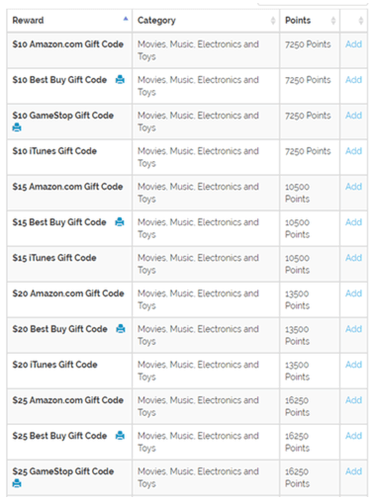
Task: Click printer icon beside $25 Best Buy Gift Code
Action: [120, 435]
